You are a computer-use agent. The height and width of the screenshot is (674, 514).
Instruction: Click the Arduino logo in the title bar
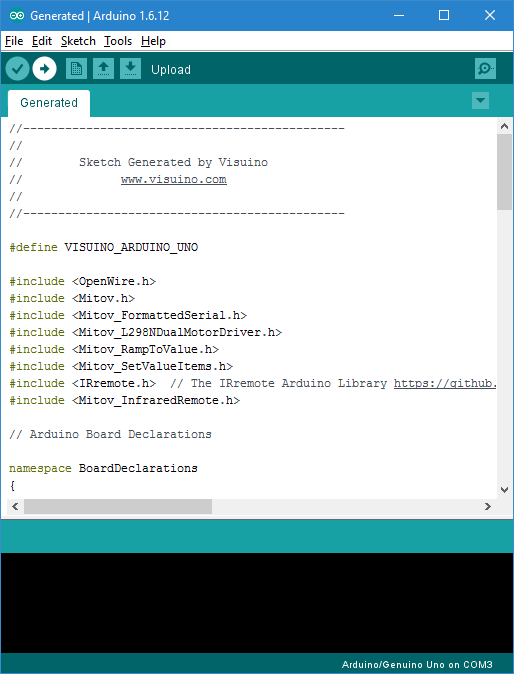17,15
